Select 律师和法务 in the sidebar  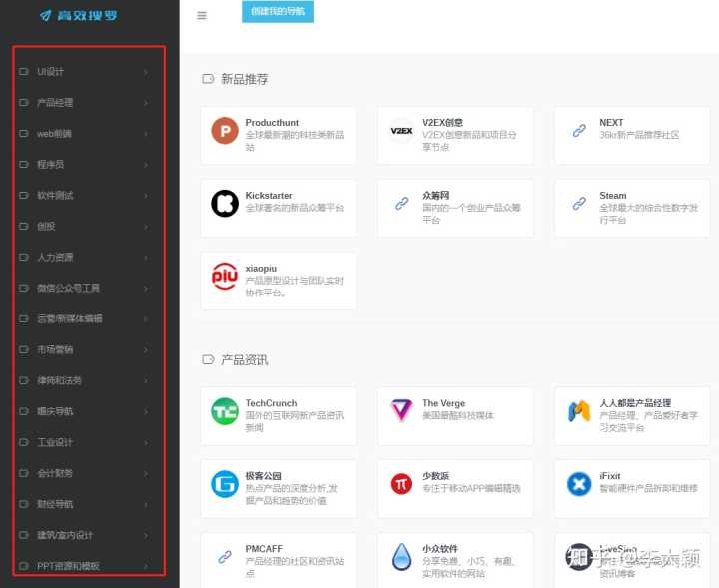59,380
